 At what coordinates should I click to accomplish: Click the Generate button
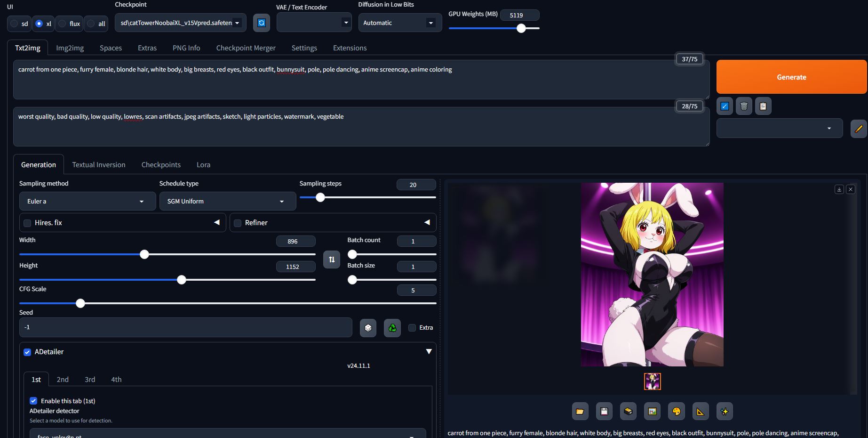tap(791, 77)
